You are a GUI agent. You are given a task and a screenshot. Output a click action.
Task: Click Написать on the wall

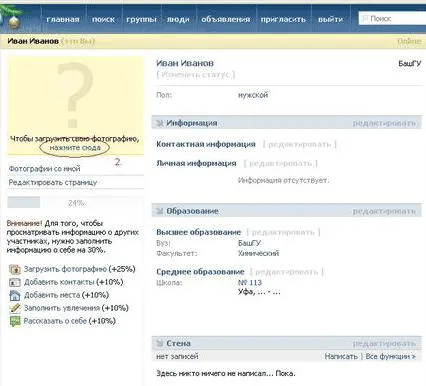pyautogui.click(x=341, y=356)
